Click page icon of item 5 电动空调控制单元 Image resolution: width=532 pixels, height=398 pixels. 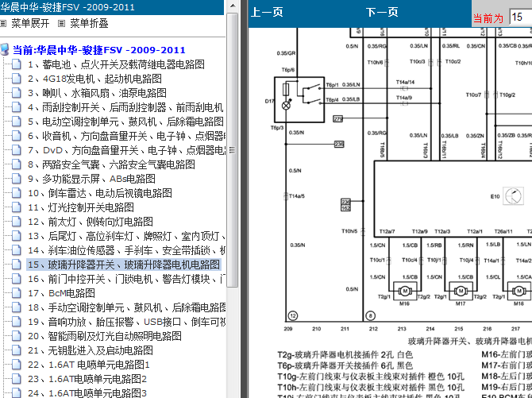coord(17,122)
